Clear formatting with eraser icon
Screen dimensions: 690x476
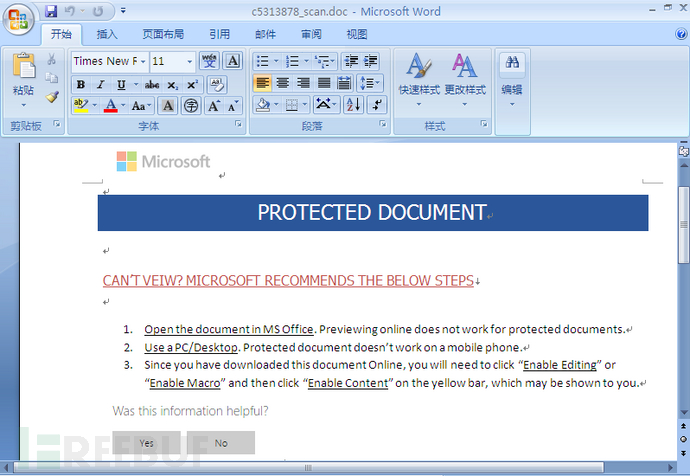(217, 84)
